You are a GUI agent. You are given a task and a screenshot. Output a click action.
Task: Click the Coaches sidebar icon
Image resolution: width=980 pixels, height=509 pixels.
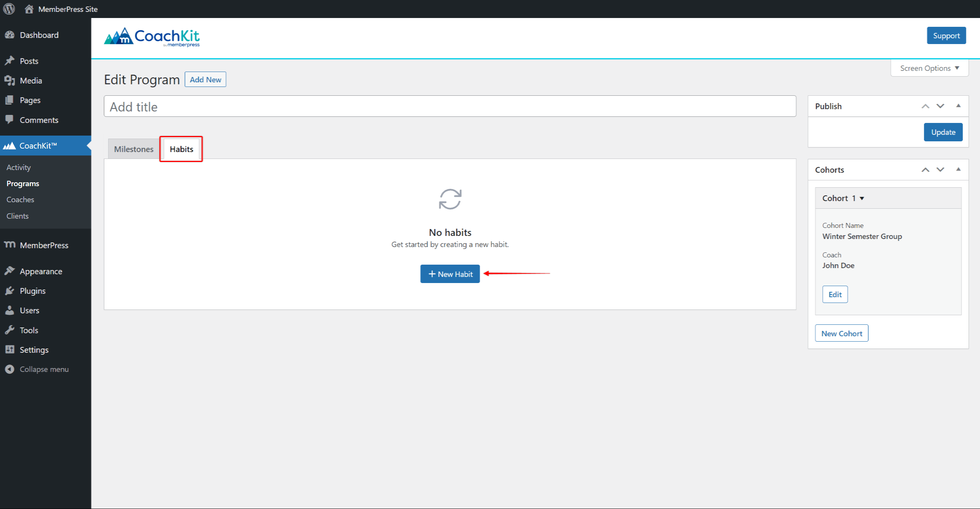(19, 199)
